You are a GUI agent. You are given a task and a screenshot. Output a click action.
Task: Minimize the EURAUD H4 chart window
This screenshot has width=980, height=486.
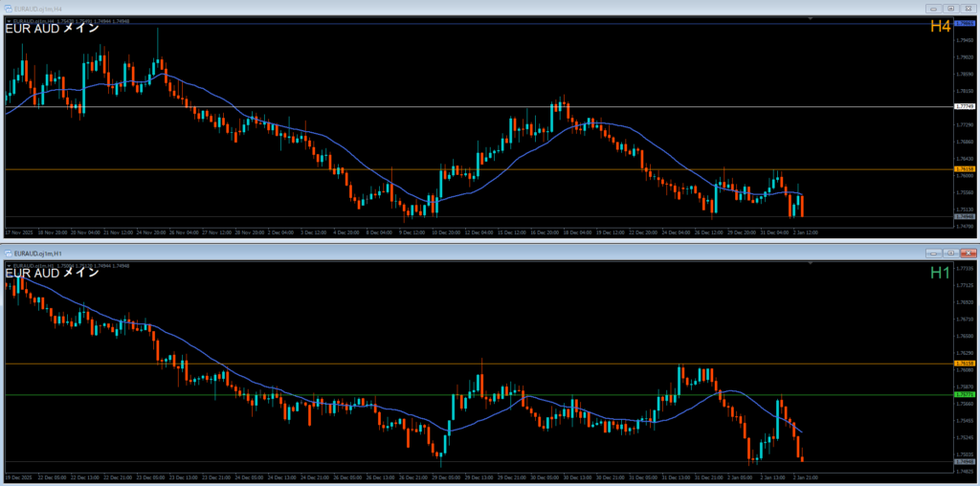tap(935, 9)
